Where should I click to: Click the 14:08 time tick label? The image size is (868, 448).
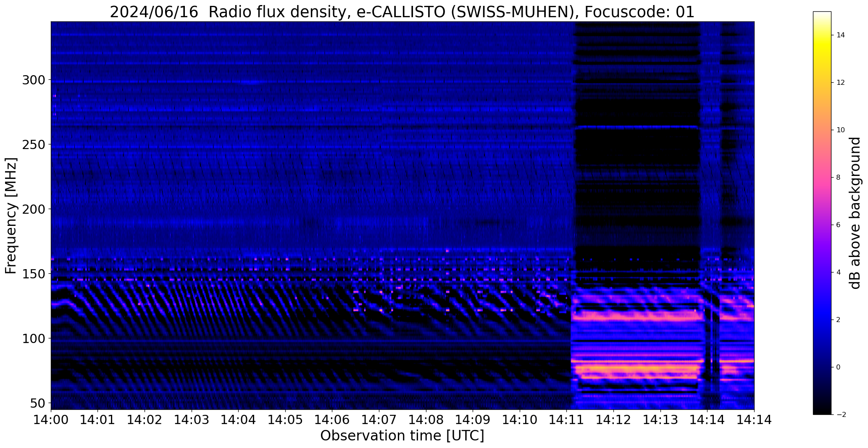click(426, 420)
